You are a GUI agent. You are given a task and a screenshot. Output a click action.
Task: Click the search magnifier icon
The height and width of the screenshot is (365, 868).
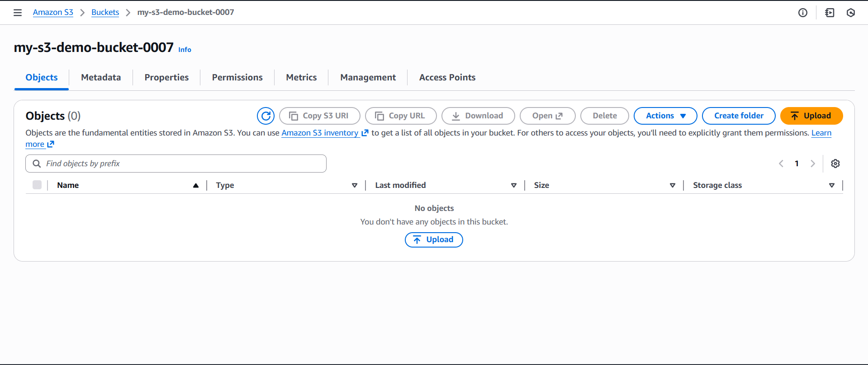coord(37,164)
